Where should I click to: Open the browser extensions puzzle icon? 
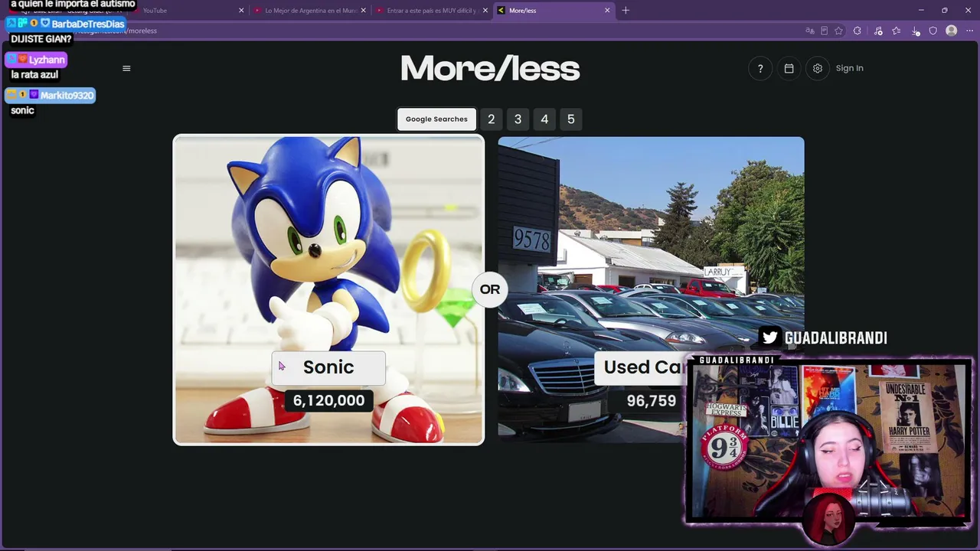pyautogui.click(x=857, y=31)
